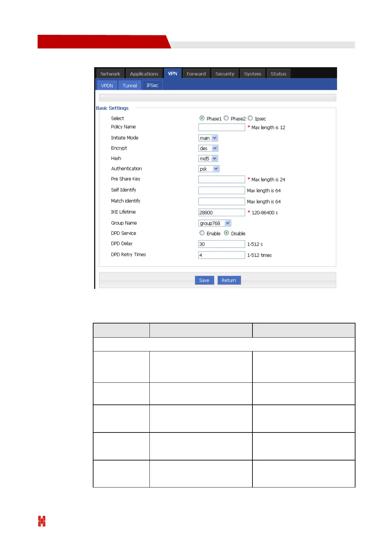Click the '120-86400 s' range hint
The width and height of the screenshot is (392, 555).
[265, 213]
